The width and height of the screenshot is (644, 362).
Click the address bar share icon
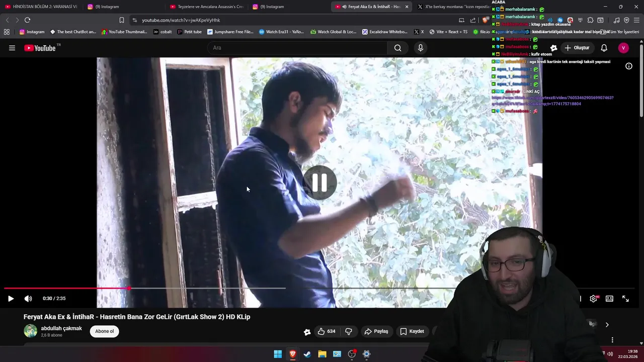click(473, 20)
